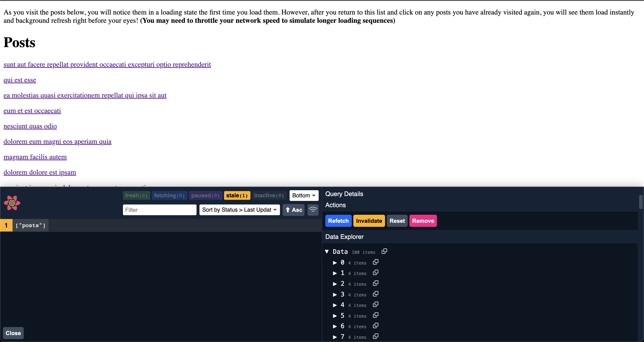644x342 pixels.
Task: Copy data item 2 to the clipboard
Action: click(x=375, y=283)
